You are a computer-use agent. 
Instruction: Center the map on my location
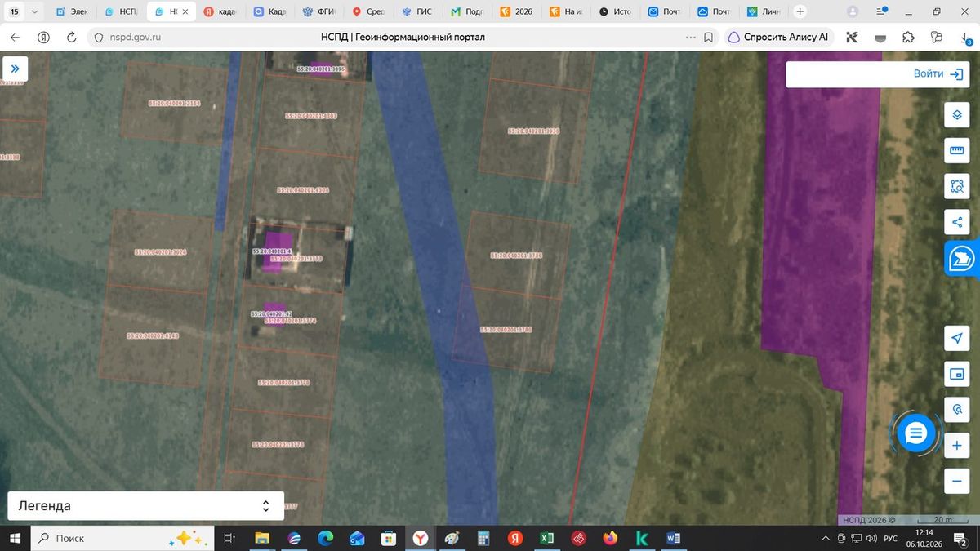point(956,339)
